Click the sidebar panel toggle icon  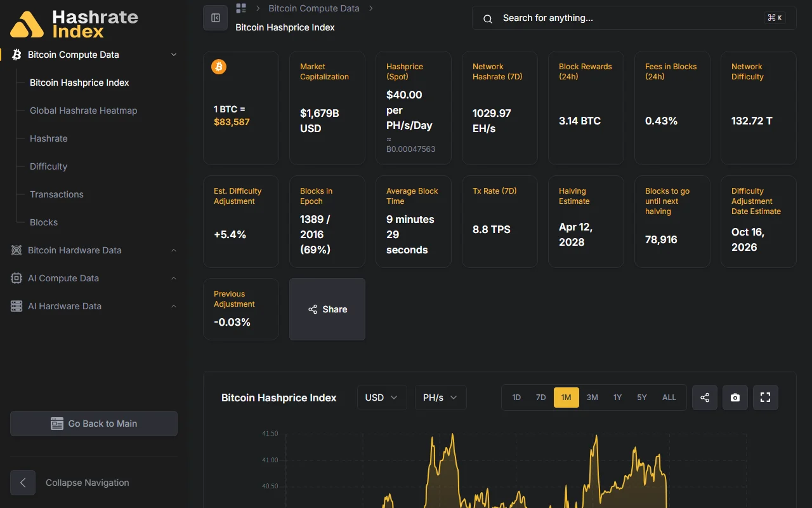(x=215, y=18)
